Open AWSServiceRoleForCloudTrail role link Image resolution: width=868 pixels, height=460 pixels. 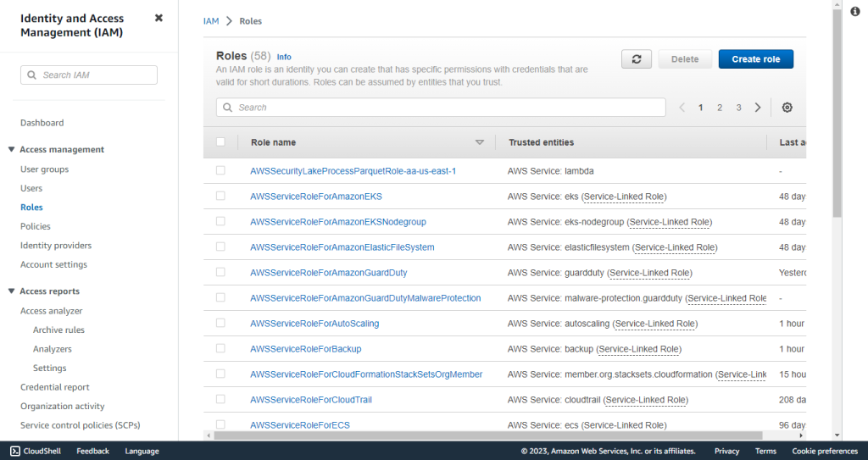point(311,400)
